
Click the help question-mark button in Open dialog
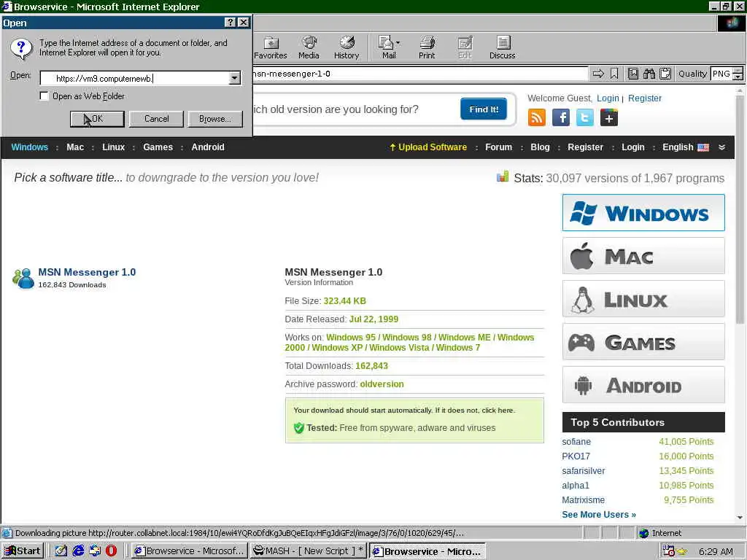[x=230, y=23]
